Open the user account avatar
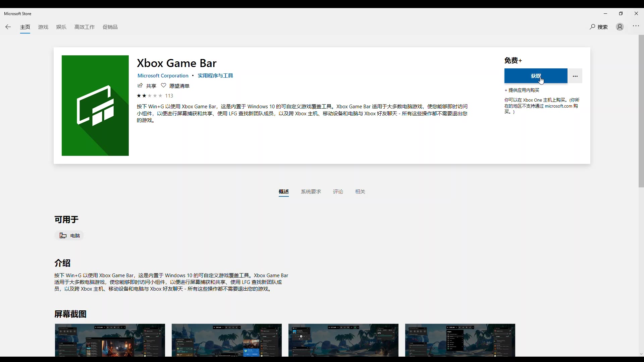Viewport: 644px width, 362px height. click(x=620, y=27)
